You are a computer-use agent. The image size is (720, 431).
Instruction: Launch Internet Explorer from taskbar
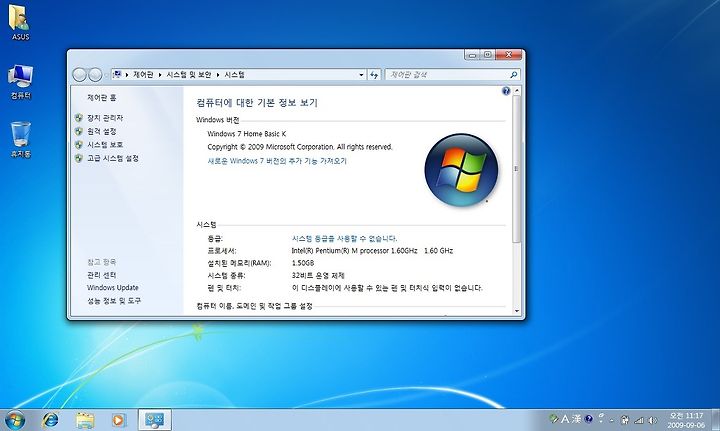(50, 420)
